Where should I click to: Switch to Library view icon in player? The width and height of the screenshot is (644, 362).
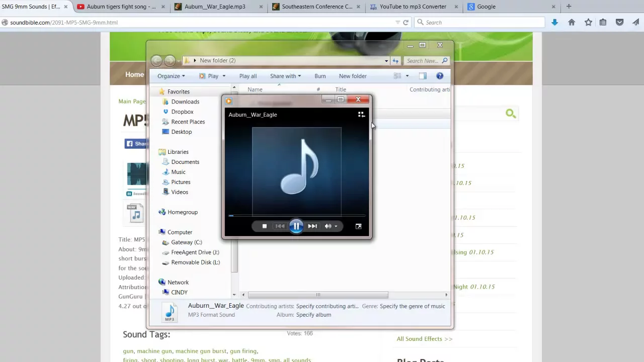pyautogui.click(x=361, y=115)
